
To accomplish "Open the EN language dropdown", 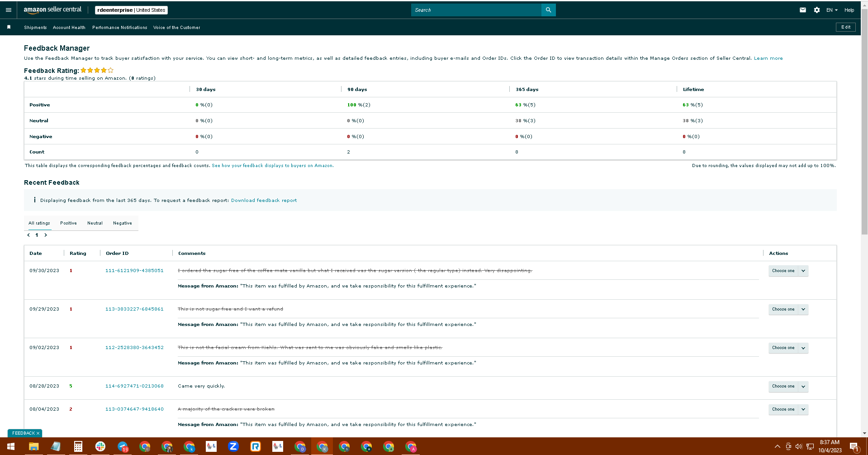I will pyautogui.click(x=832, y=10).
